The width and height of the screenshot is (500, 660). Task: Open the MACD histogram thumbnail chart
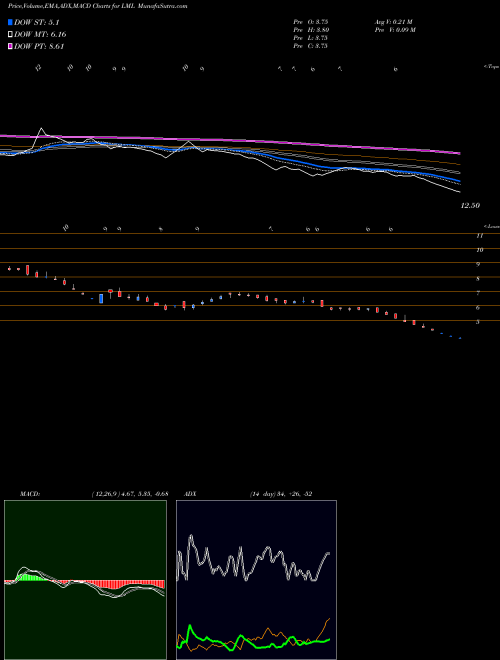[x=85, y=580]
